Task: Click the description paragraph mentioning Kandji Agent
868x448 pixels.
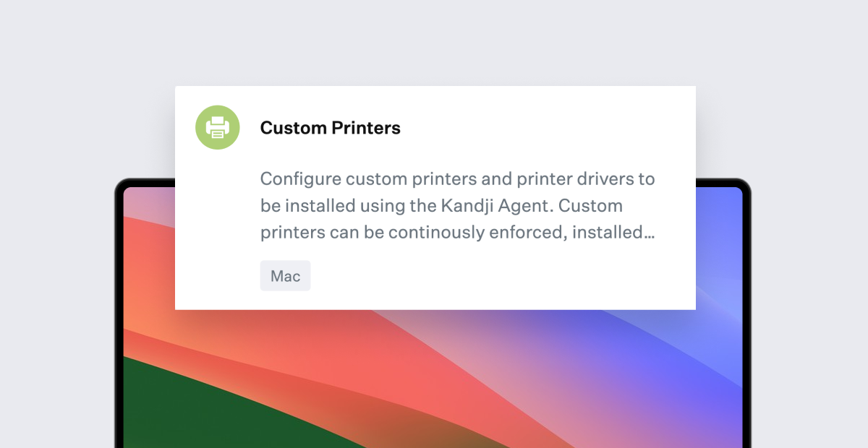Action: tap(456, 205)
